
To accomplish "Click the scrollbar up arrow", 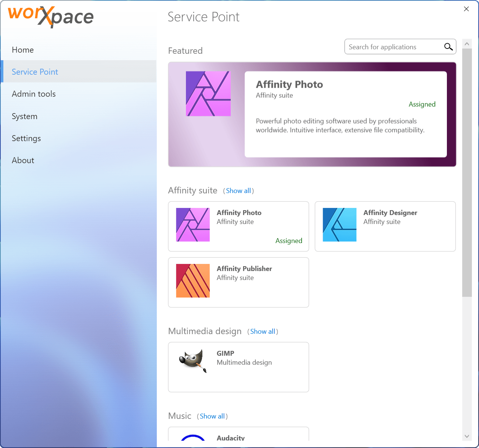I will click(467, 44).
